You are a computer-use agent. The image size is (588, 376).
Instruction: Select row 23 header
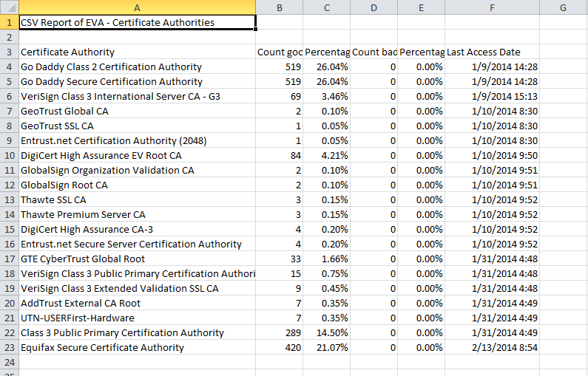pyautogui.click(x=10, y=347)
